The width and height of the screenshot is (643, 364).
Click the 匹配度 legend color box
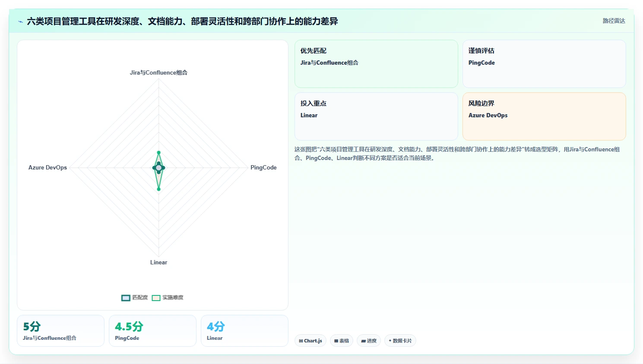pyautogui.click(x=126, y=298)
